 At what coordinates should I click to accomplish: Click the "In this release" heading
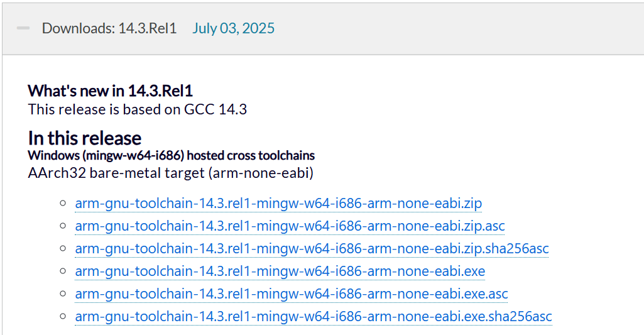pyautogui.click(x=85, y=138)
